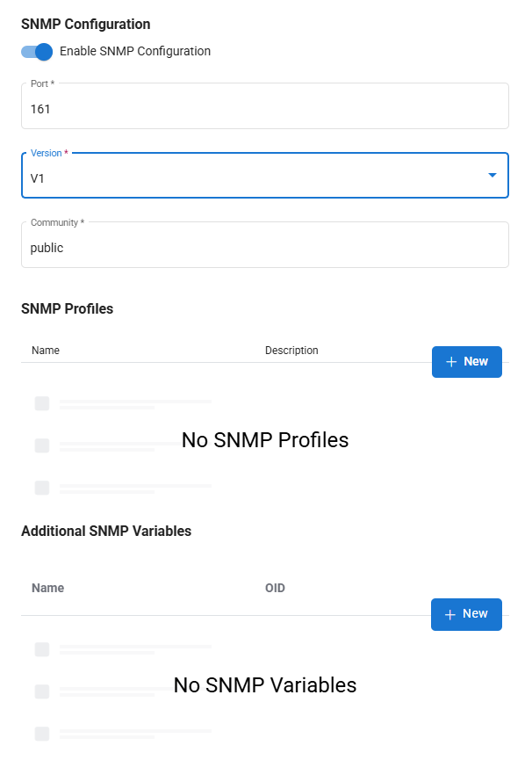The height and width of the screenshot is (760, 532).
Task: Toggle the Enable SNMP Configuration switch
Action: (37, 52)
